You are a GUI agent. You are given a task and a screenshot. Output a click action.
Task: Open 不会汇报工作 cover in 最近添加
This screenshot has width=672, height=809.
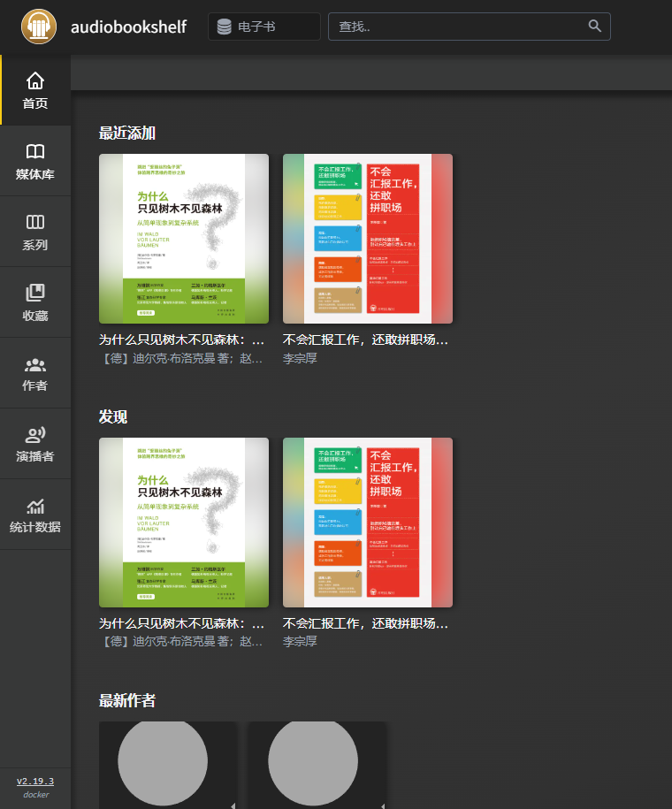tap(368, 239)
